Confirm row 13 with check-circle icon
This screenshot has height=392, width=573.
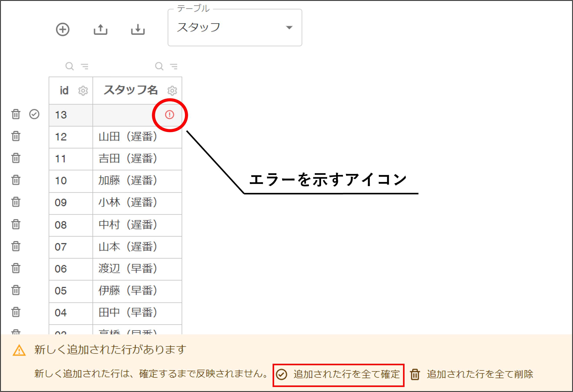[34, 114]
